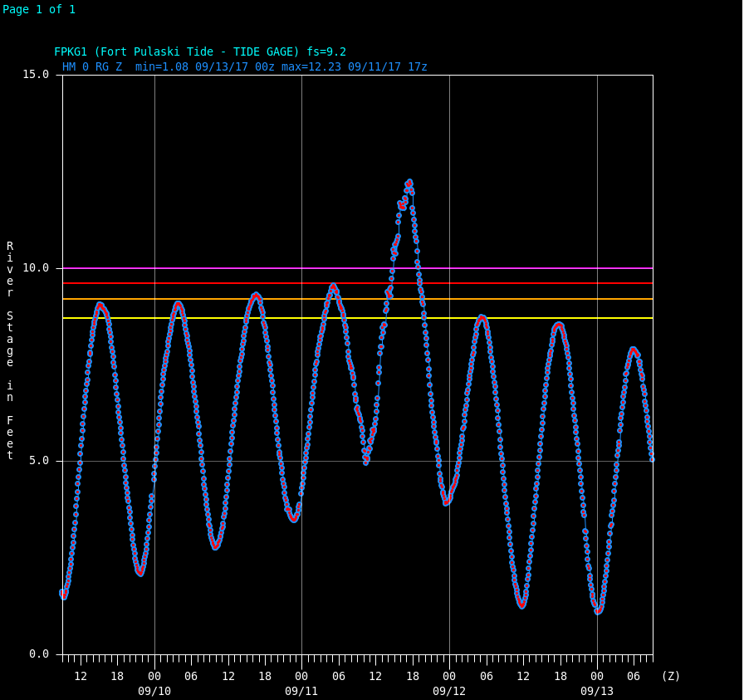This screenshot has width=744, height=700.
Task: Click the 09/10 date label
Action: tap(154, 691)
